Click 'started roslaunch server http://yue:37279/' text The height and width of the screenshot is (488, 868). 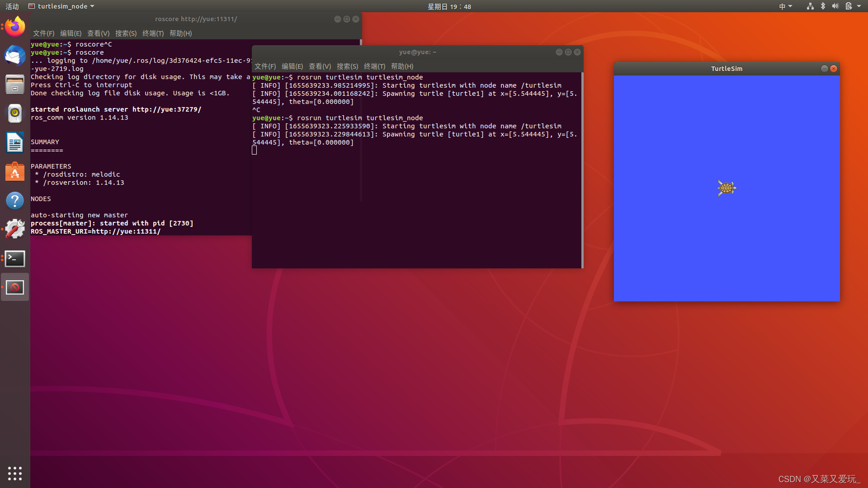pos(116,109)
